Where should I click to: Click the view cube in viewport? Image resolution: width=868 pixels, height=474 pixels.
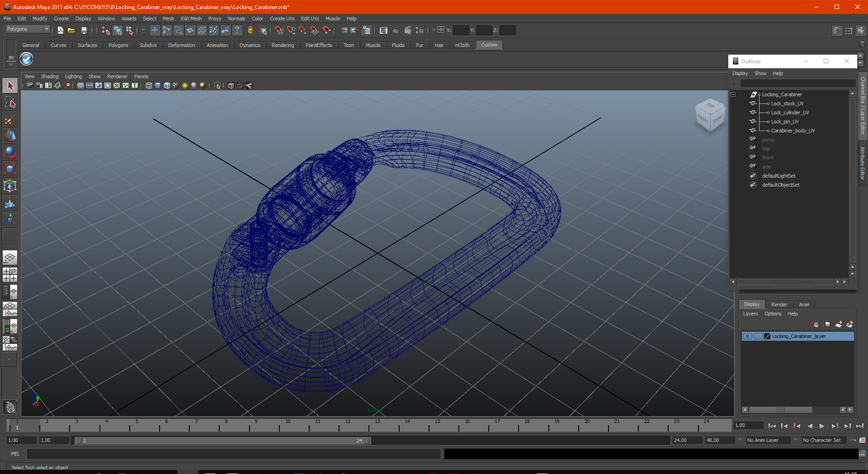710,116
